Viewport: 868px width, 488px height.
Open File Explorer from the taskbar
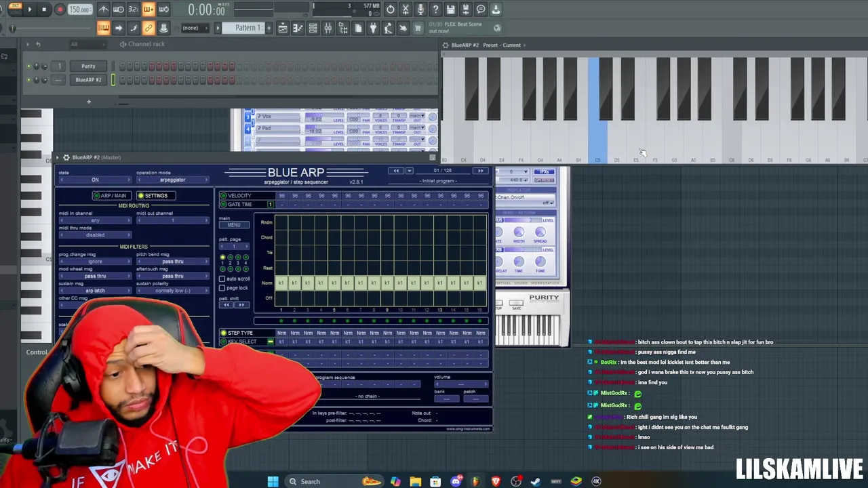[416, 481]
